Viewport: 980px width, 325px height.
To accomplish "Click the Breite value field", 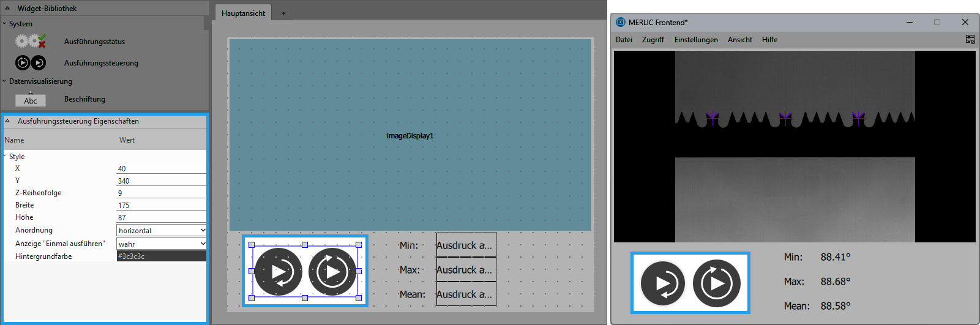I will pyautogui.click(x=161, y=205).
